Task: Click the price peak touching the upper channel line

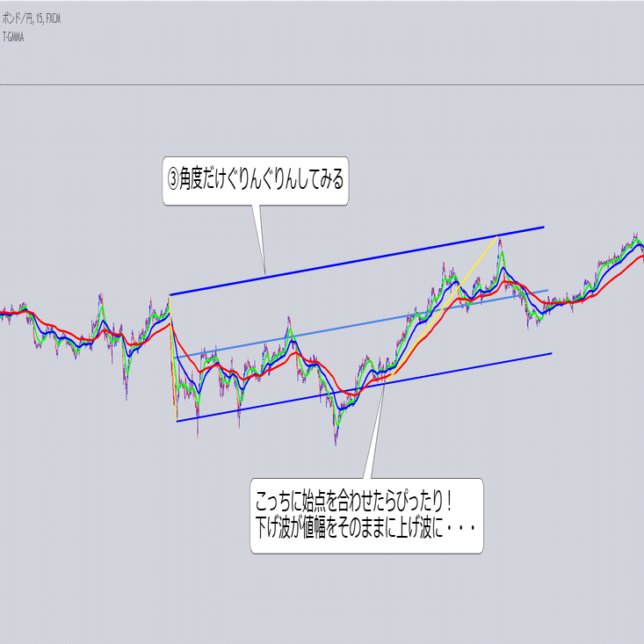Action: tap(500, 237)
